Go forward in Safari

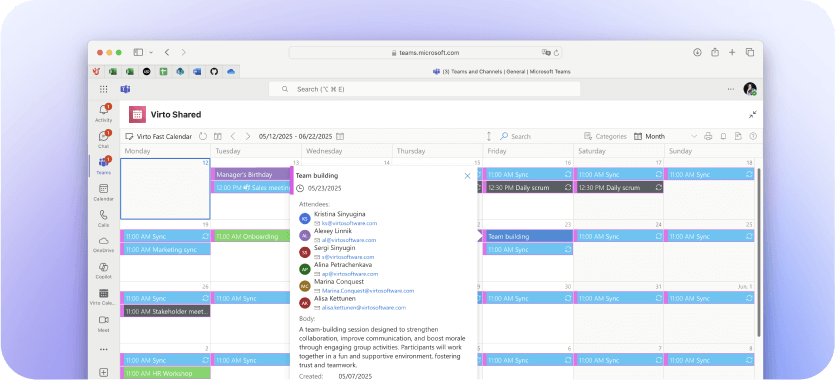(x=184, y=52)
